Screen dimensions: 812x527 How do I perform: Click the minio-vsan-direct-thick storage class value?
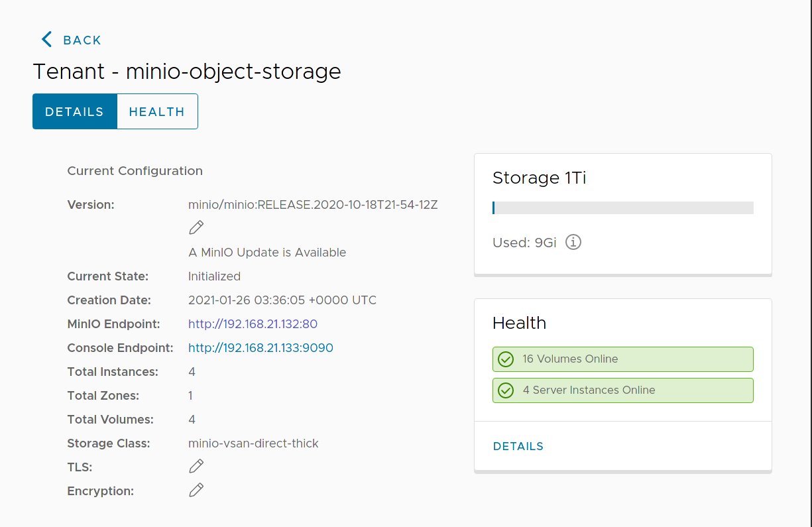[253, 443]
